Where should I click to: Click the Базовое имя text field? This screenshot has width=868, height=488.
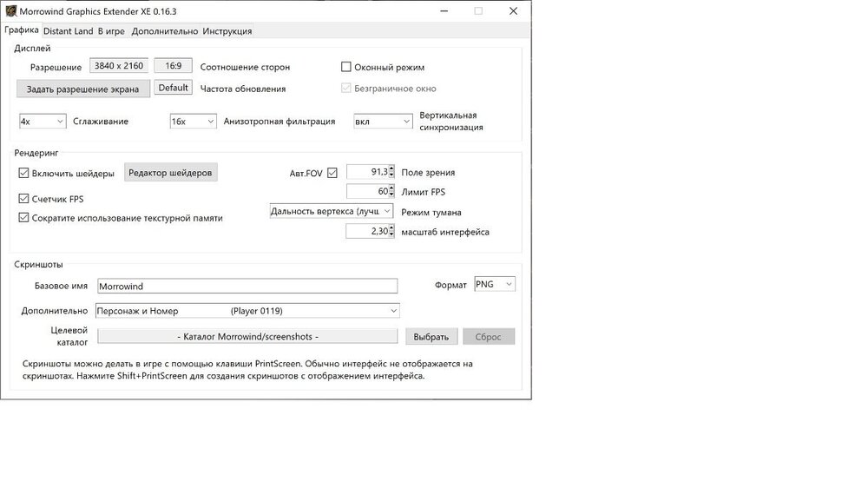click(x=247, y=286)
